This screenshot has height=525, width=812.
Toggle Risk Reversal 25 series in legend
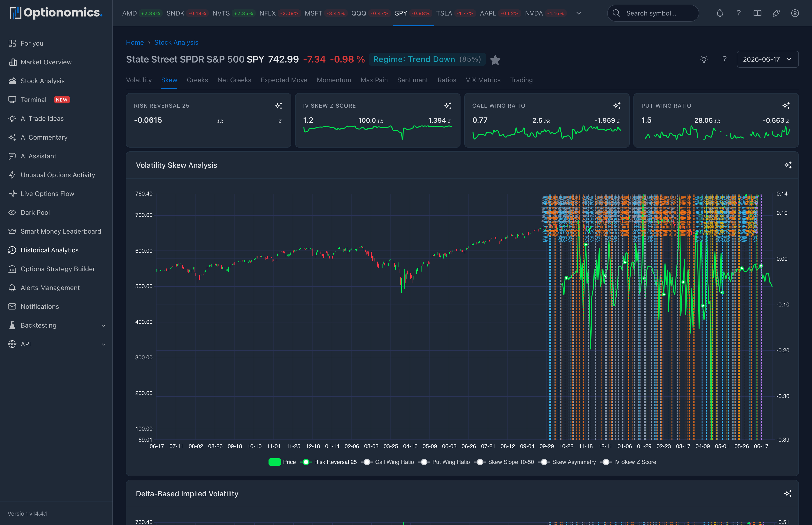328,462
